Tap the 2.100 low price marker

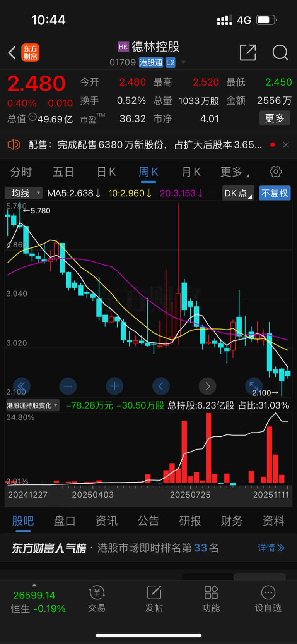265,393
